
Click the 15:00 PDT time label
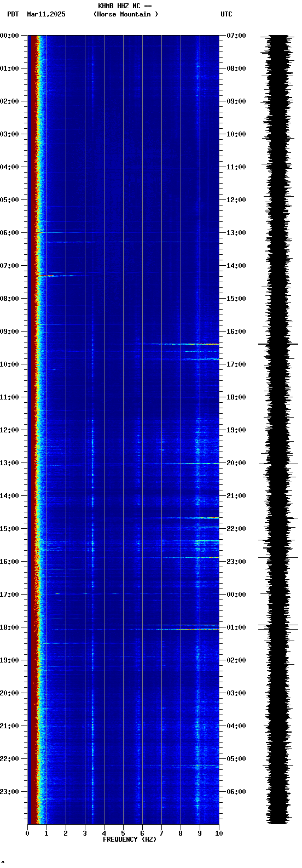(9, 529)
